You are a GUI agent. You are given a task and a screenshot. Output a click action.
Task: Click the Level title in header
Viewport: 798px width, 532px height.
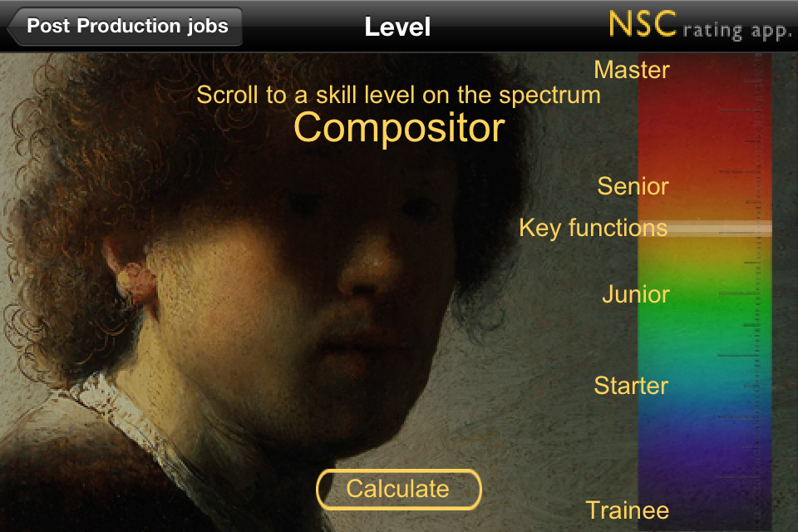point(397,27)
